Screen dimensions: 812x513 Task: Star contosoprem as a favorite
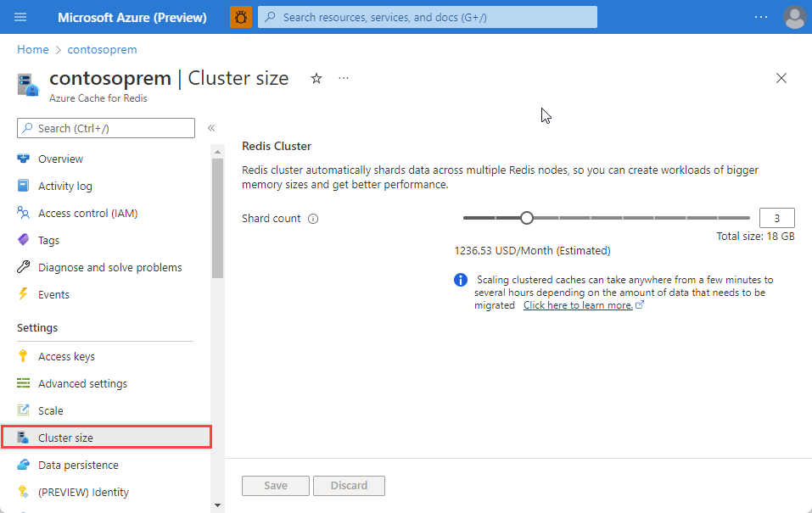coord(316,78)
